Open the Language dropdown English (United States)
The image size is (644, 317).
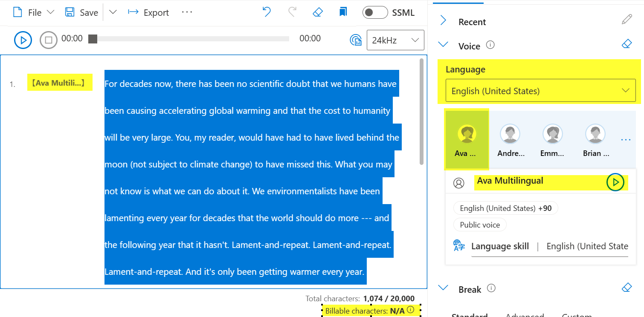tap(540, 90)
